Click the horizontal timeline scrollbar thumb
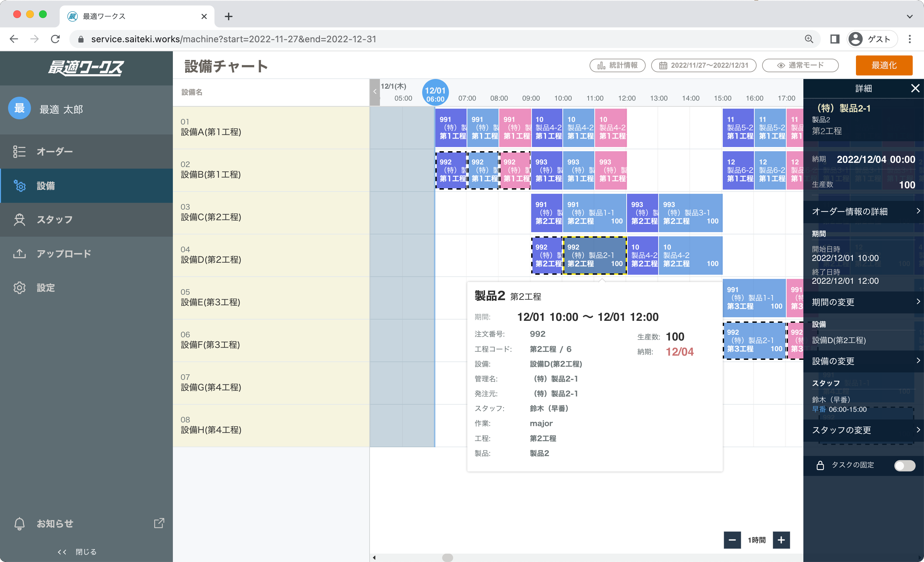Image resolution: width=924 pixels, height=562 pixels. 447,557
